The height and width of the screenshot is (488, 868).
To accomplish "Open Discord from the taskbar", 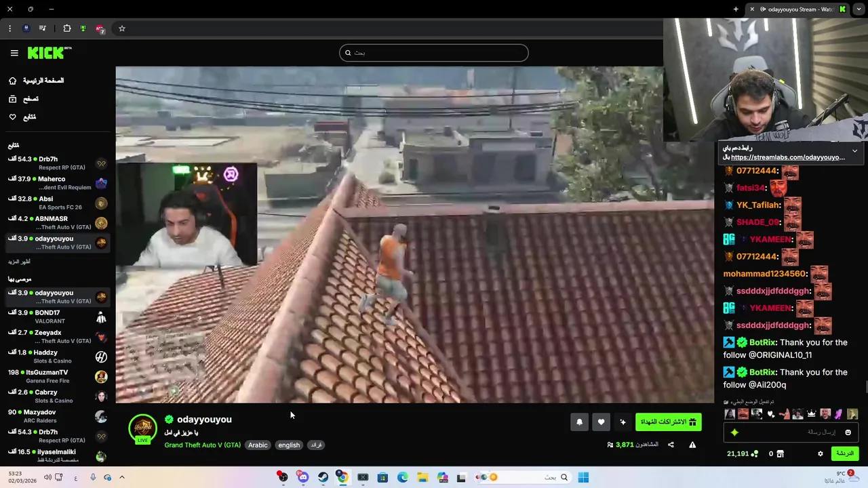I will click(x=303, y=477).
